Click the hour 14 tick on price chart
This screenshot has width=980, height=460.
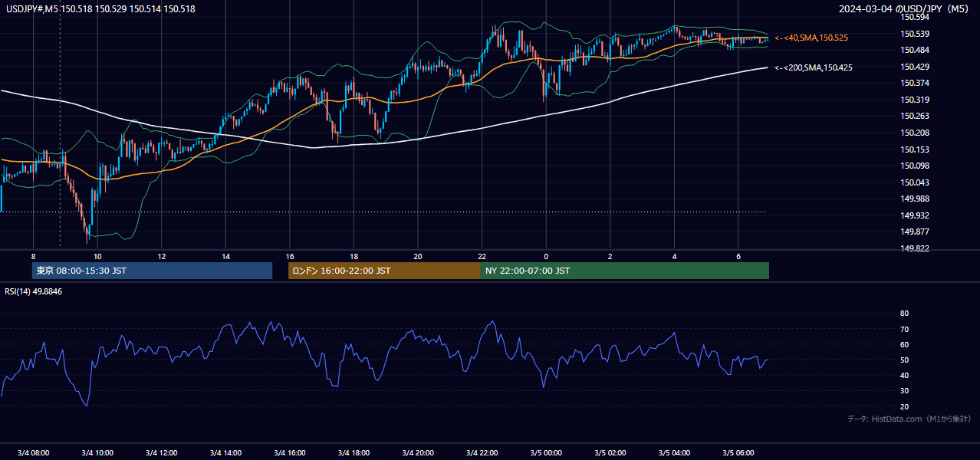(225, 256)
